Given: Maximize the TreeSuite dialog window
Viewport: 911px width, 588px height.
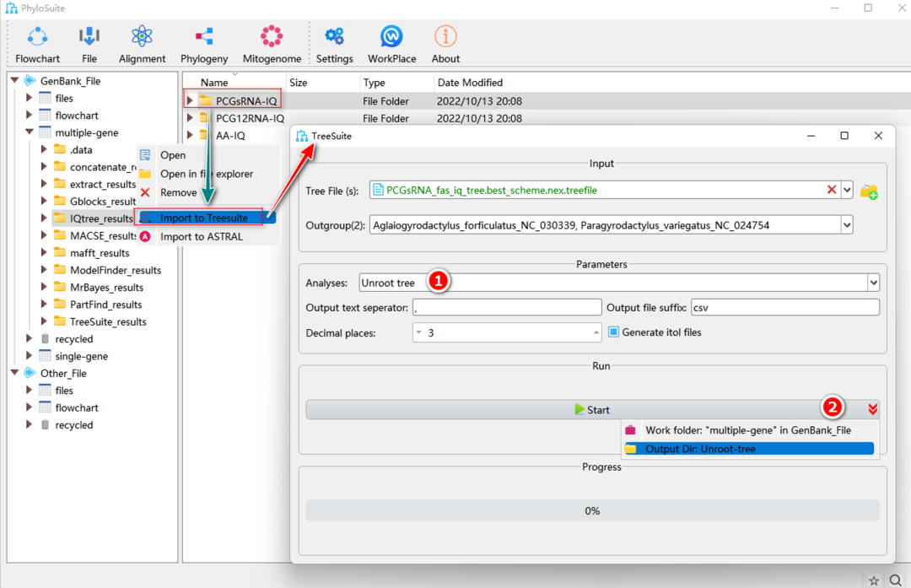Looking at the screenshot, I should point(844,135).
